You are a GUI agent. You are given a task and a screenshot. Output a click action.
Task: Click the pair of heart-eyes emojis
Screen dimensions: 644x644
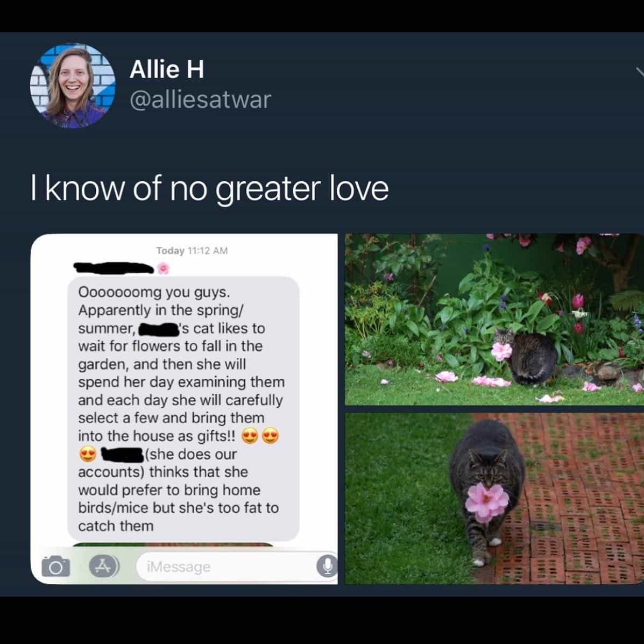[260, 436]
